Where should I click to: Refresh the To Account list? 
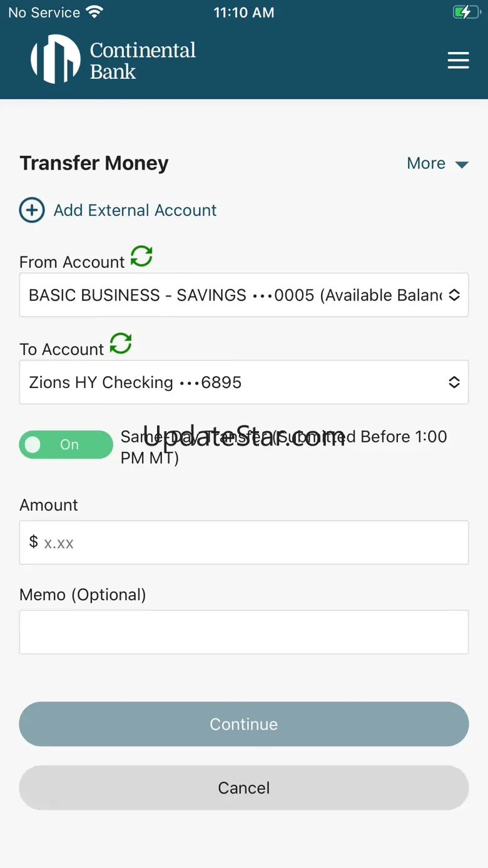[121, 344]
